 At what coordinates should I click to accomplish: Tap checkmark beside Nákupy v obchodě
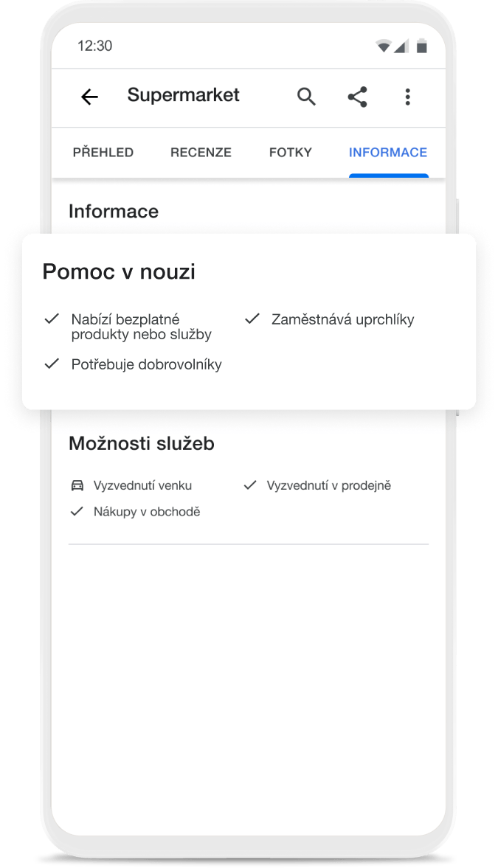tap(77, 511)
